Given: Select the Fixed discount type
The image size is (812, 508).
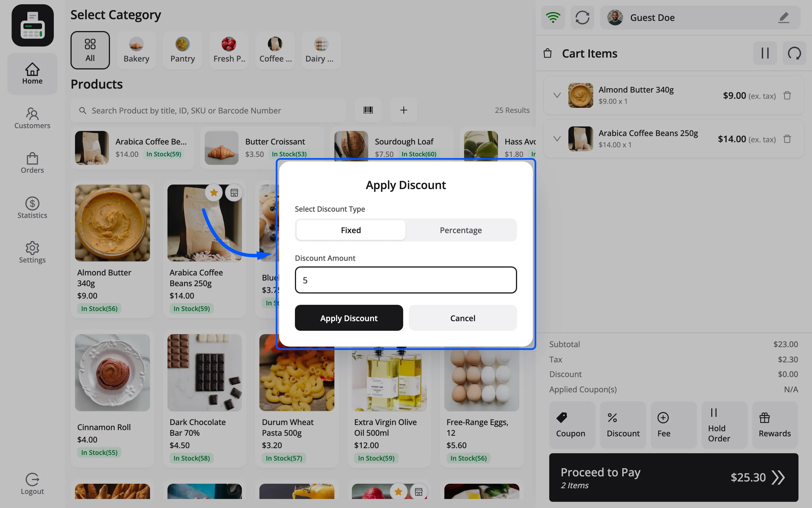Looking at the screenshot, I should click(x=351, y=230).
